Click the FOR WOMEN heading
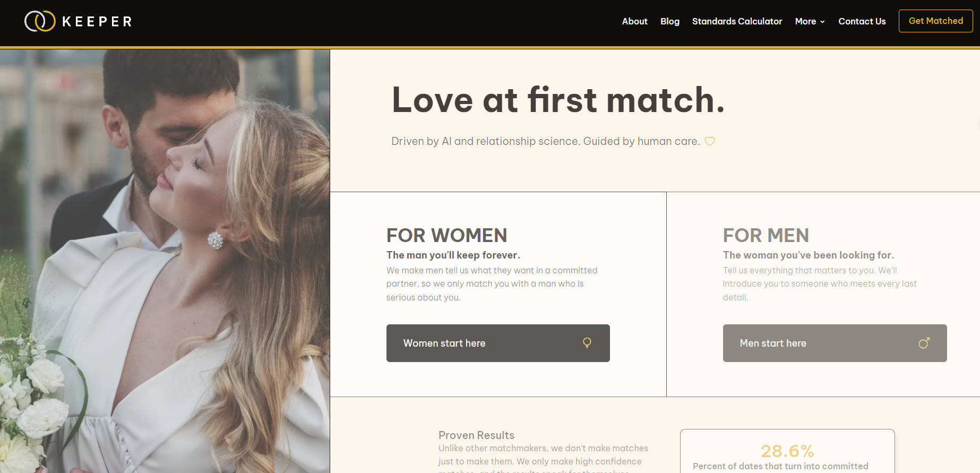Viewport: 980px width, 473px height. pyautogui.click(x=446, y=235)
